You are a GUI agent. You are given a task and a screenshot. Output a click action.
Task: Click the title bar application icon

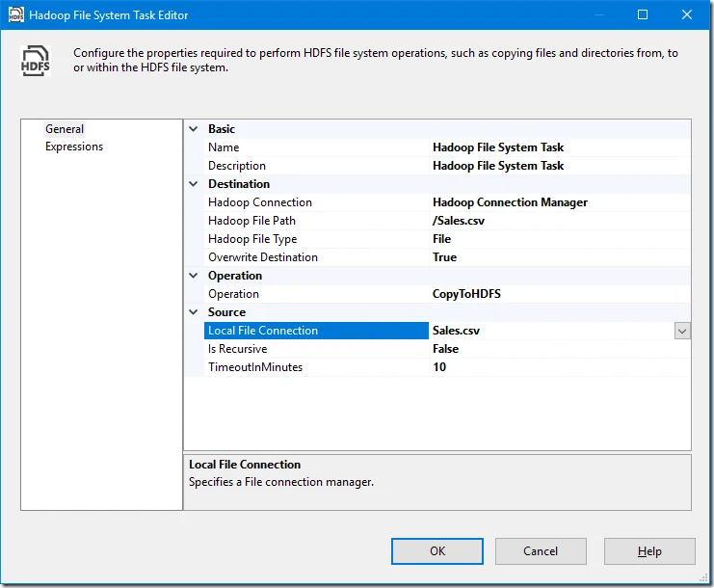click(x=15, y=15)
